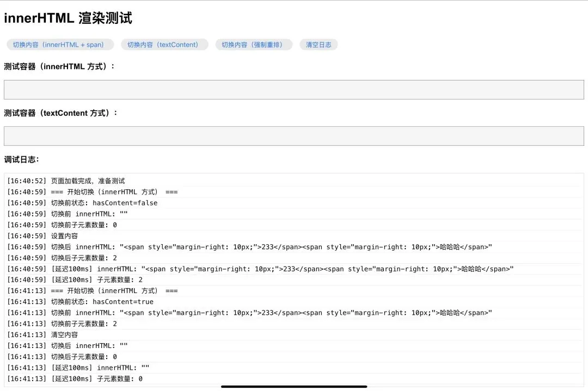
Task: Click log line 页面加载完成，准备测试
Action: pyautogui.click(x=294, y=181)
